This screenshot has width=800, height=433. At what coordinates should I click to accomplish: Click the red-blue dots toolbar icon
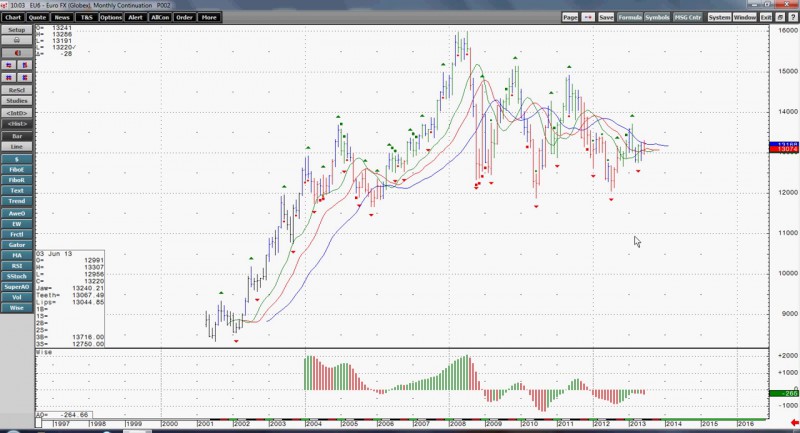pyautogui.click(x=588, y=17)
